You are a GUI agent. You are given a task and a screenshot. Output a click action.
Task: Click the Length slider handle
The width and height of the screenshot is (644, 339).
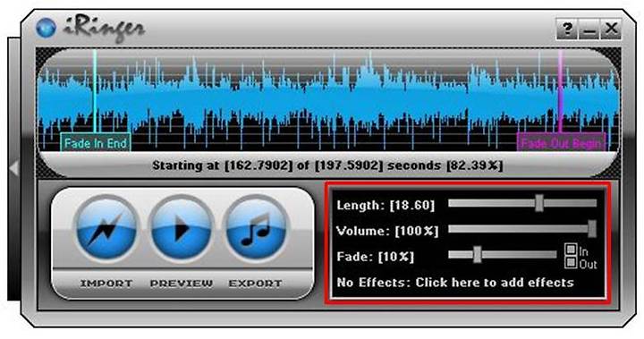539,203
